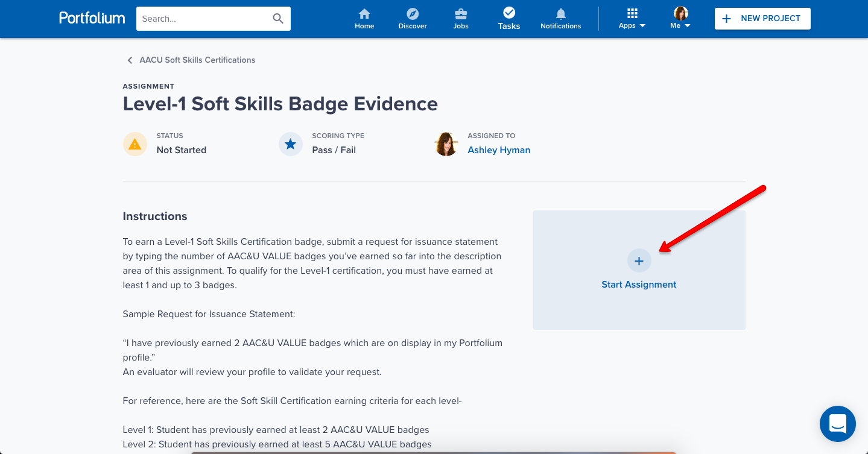This screenshot has width=868, height=454.
Task: Open the Apps grid icon
Action: [632, 13]
